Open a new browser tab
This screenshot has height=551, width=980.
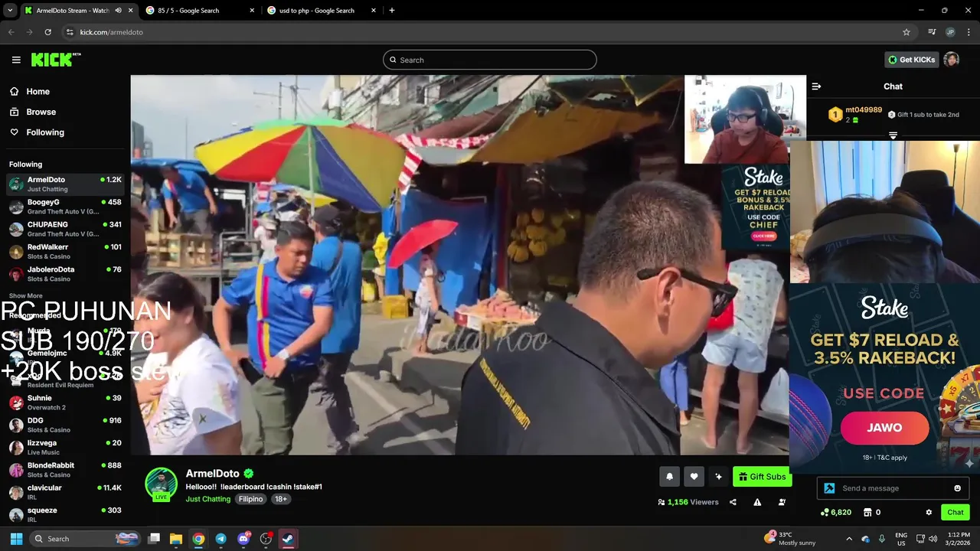(392, 11)
